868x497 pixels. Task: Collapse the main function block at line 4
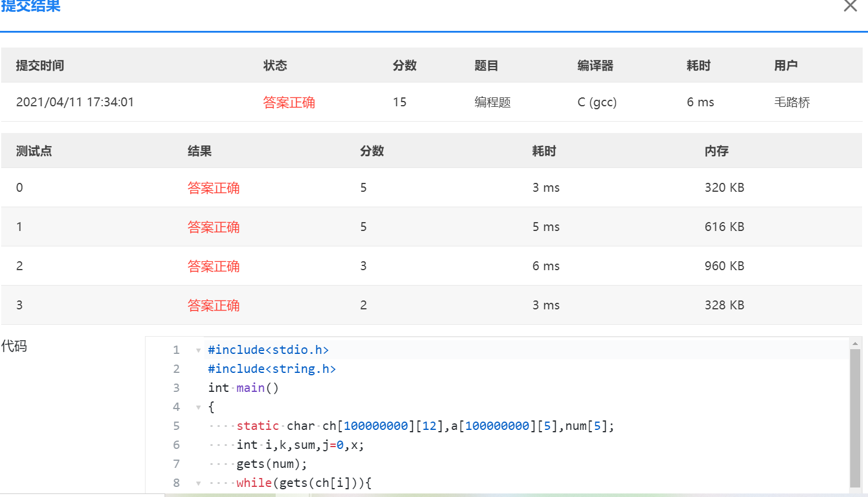[x=198, y=407]
